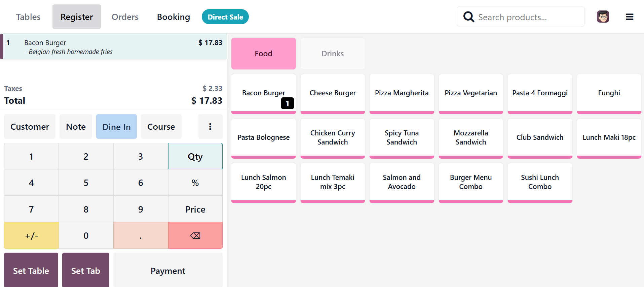Click the Payment button
644x287 pixels.
point(168,270)
